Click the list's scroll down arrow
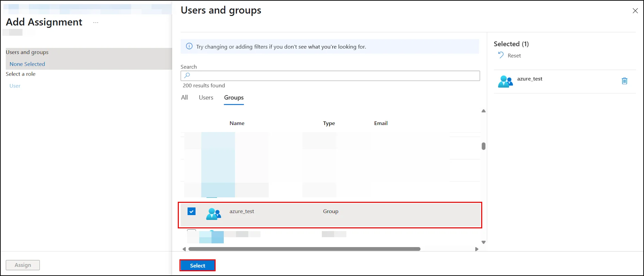 [x=484, y=242]
